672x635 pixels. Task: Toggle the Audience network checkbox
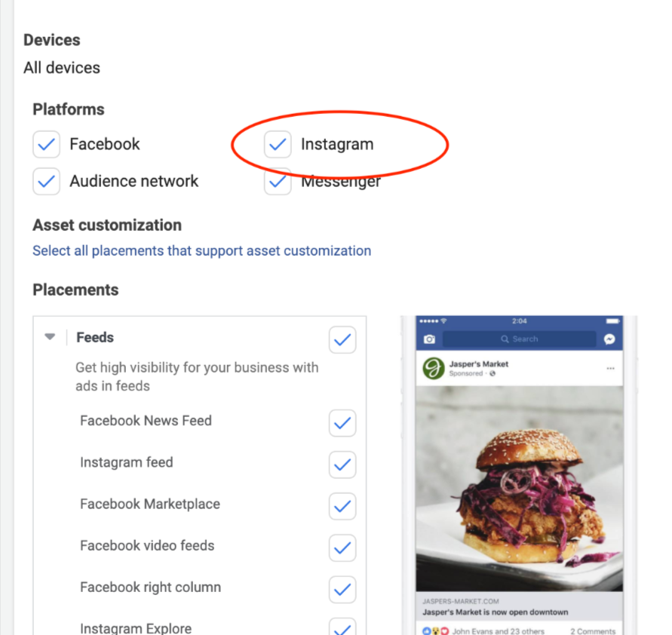(46, 182)
